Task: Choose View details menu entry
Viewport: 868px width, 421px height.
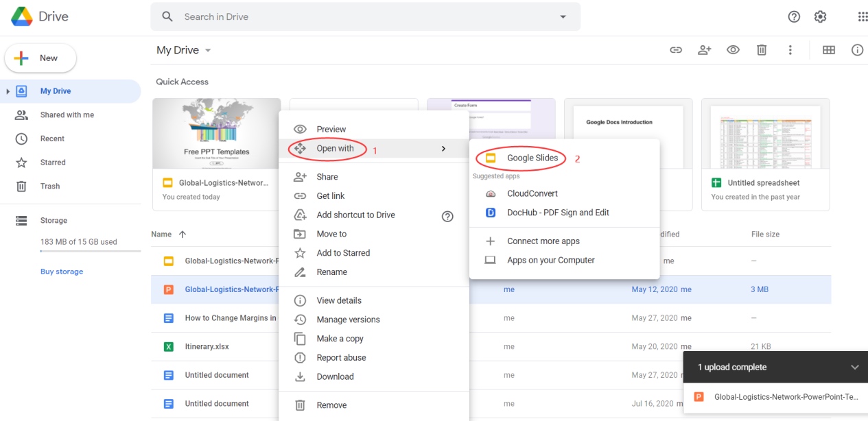Action: [x=374, y=300]
